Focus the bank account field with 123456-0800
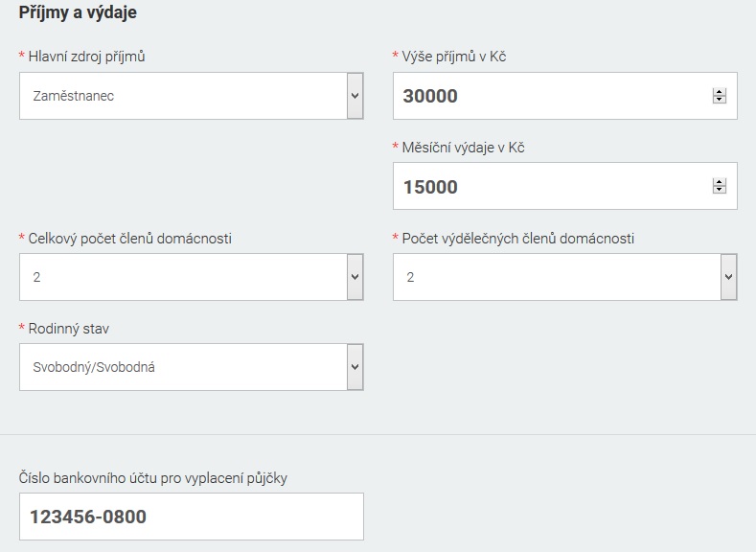The image size is (756, 552). (192, 517)
